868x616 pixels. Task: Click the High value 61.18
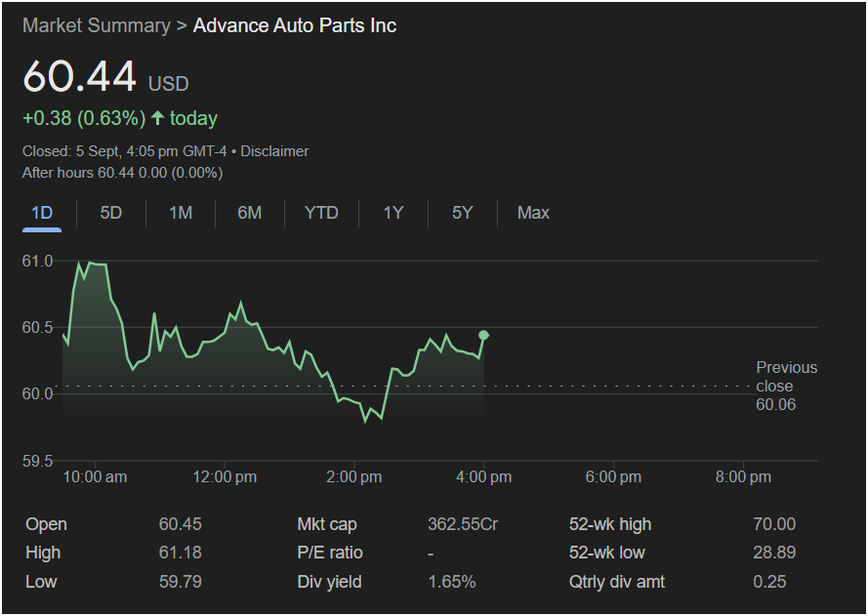[x=181, y=553]
